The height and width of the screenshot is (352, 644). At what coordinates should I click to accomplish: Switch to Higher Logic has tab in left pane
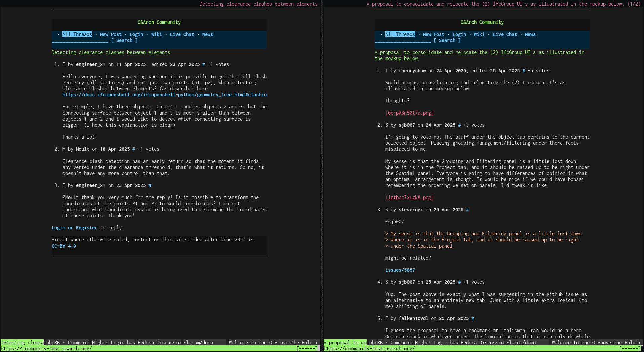[114, 343]
